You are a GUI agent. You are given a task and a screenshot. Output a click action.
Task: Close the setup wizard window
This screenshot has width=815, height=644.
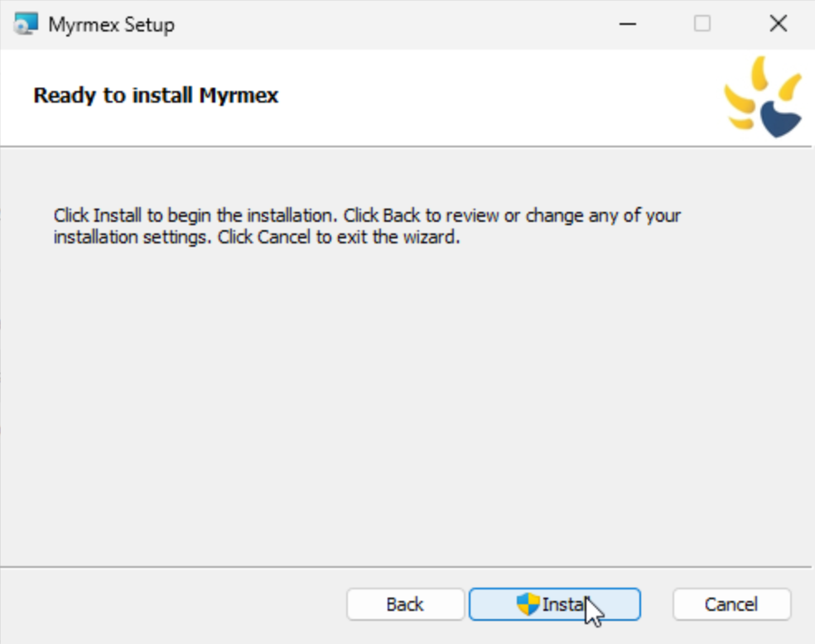[x=777, y=24]
